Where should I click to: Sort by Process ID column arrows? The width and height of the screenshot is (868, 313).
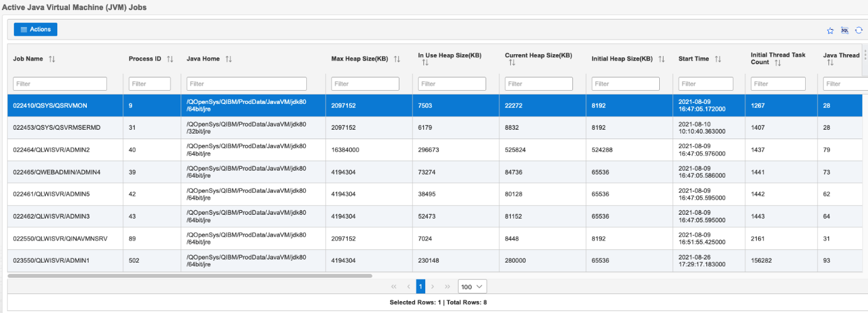click(x=170, y=59)
